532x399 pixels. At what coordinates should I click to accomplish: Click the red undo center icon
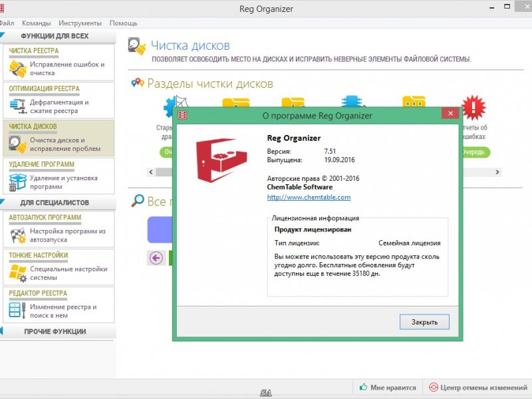click(x=434, y=387)
